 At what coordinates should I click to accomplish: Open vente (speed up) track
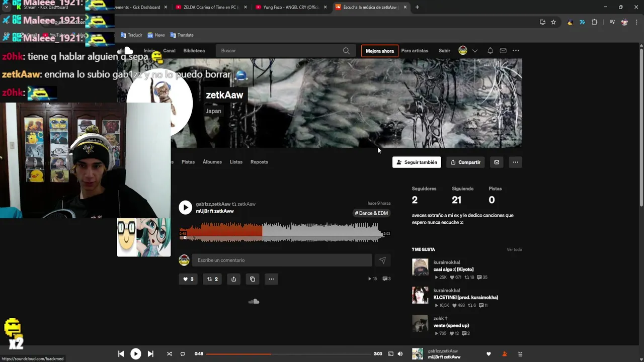click(451, 326)
